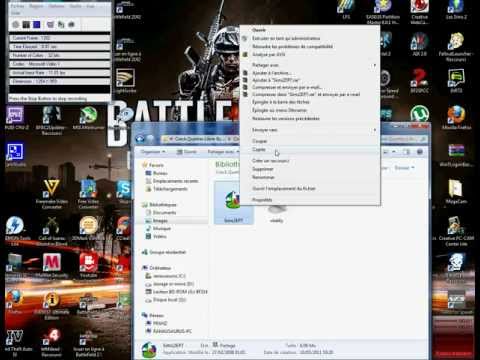This screenshot has width=480, height=360.
Task: Select the Freemake Video Converter desktop icon
Action: click(52, 194)
